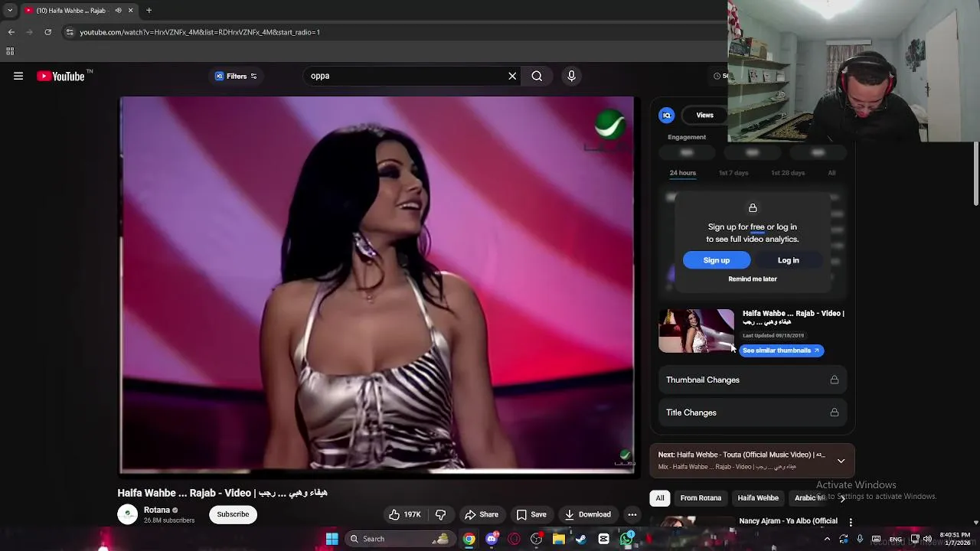
Task: Open the Windows Start menu
Action: coord(332,539)
